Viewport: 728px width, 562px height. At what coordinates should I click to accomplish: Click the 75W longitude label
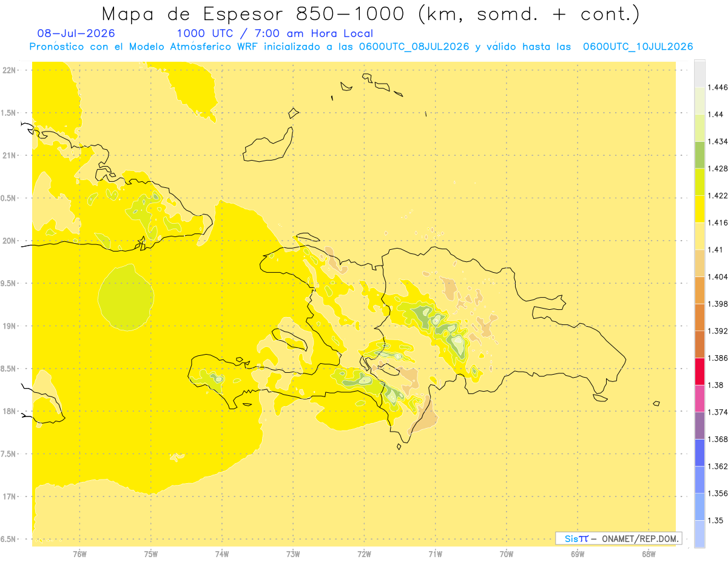tap(151, 554)
